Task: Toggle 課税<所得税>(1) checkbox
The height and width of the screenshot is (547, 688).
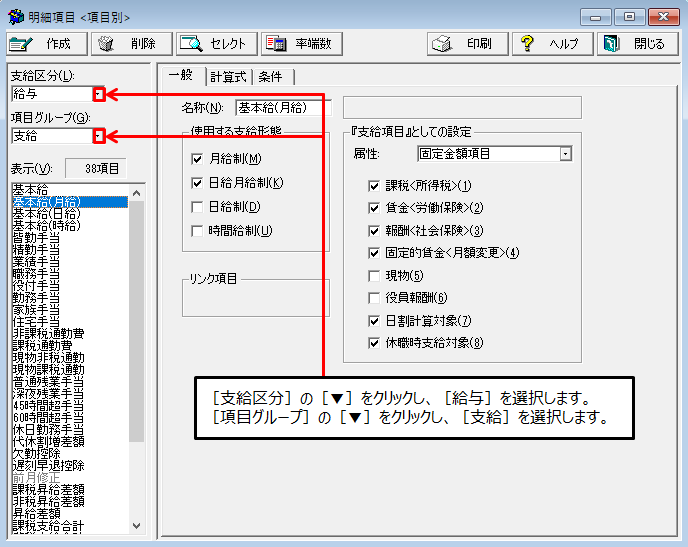Action: (374, 186)
